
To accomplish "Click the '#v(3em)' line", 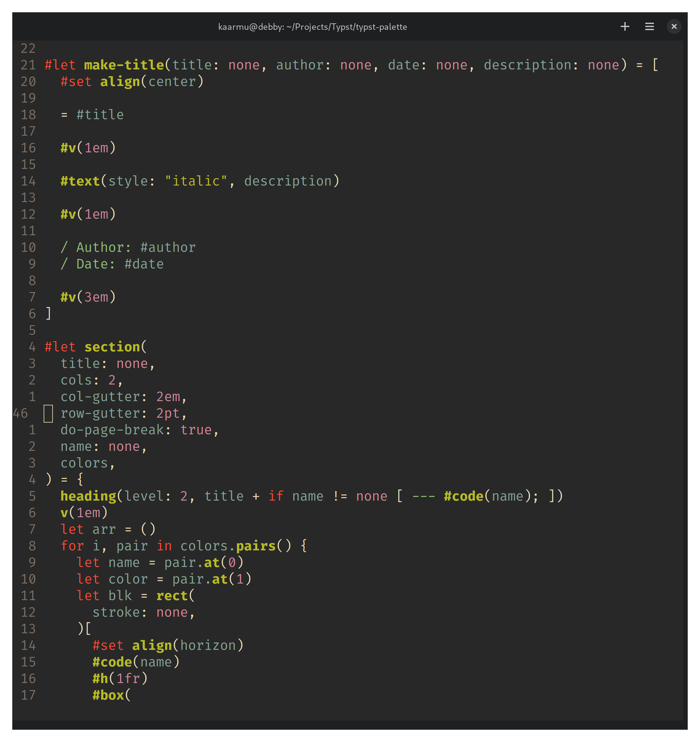I will [x=88, y=297].
